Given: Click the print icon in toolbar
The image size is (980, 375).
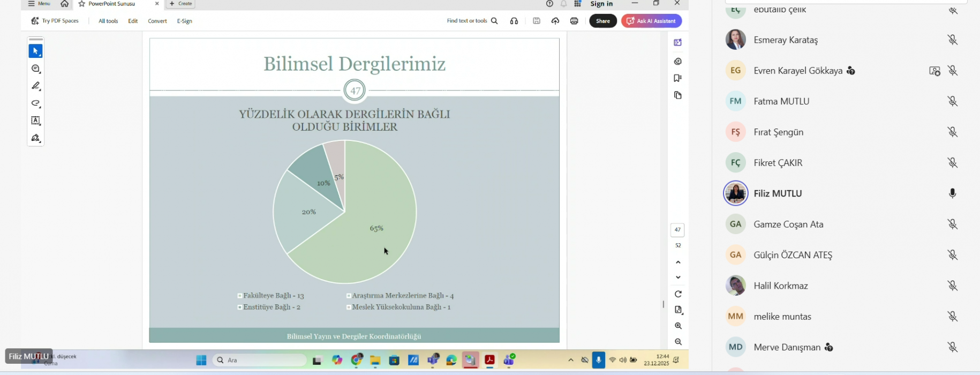Looking at the screenshot, I should pos(574,21).
